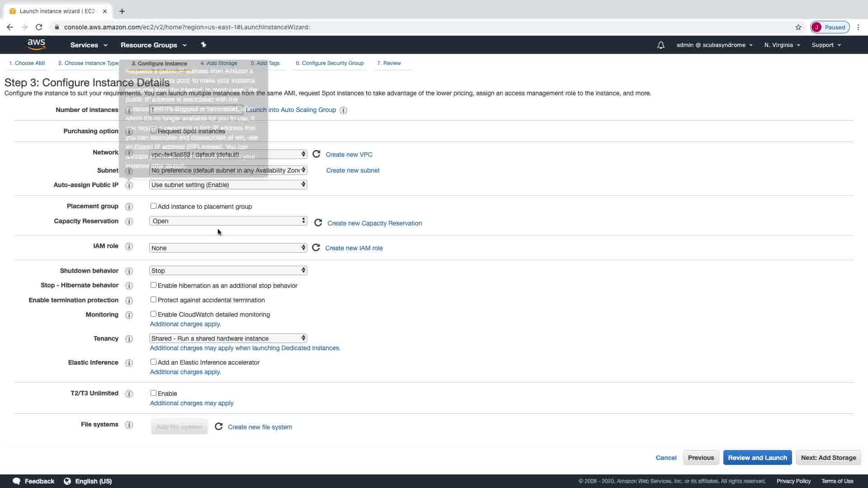The image size is (868, 488).
Task: Open the AWS notifications bell
Action: (660, 45)
